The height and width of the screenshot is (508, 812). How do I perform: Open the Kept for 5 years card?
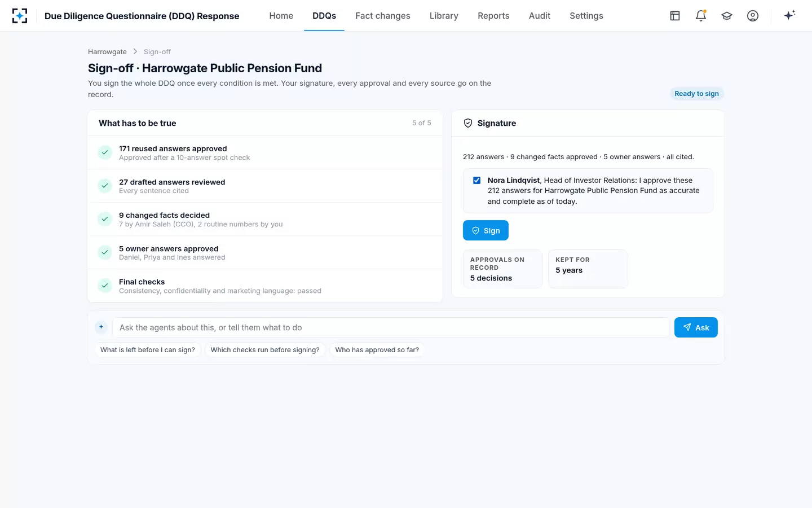coord(588,269)
